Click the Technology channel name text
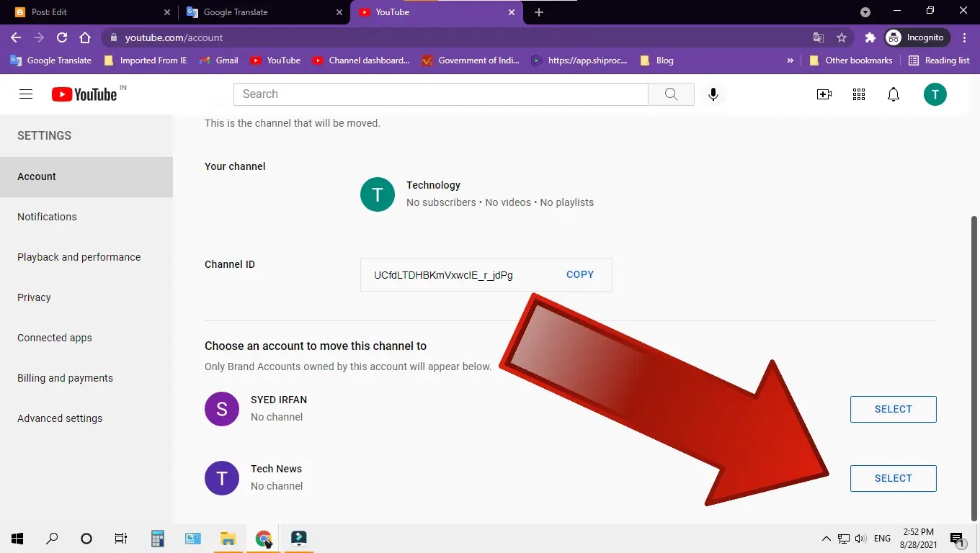 pos(433,185)
